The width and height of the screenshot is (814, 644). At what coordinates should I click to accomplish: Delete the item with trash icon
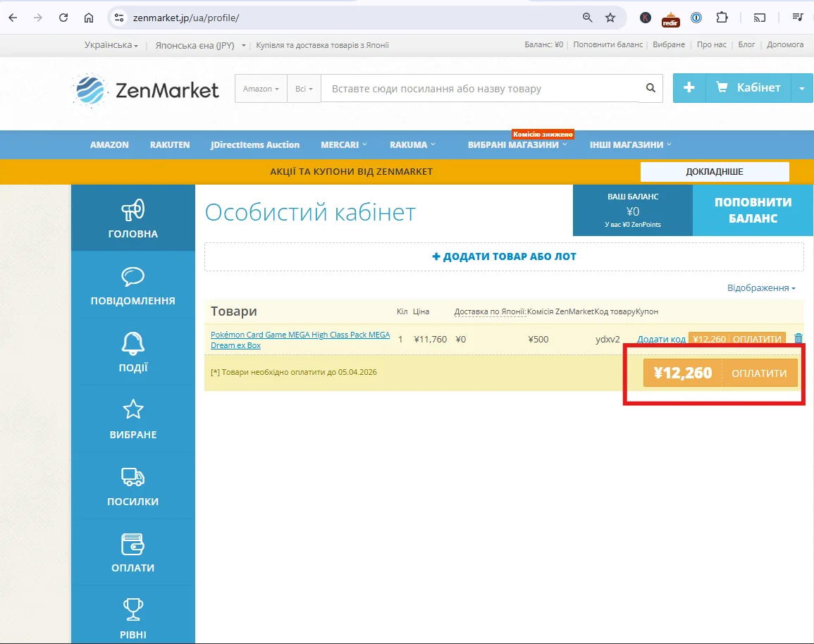[798, 339]
